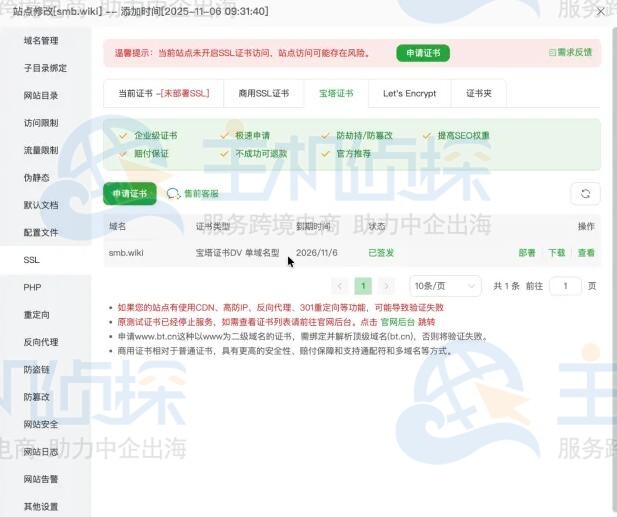The width and height of the screenshot is (617, 517).
Task: Open the 需求反馈 feedback link
Action: [570, 52]
